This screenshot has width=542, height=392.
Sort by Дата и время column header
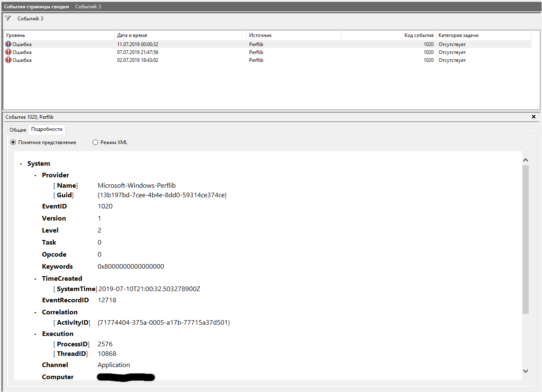coord(181,35)
